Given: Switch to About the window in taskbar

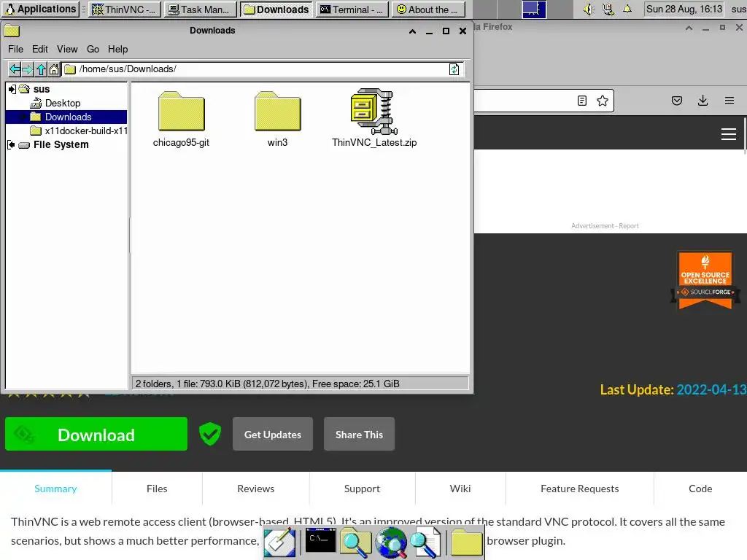Looking at the screenshot, I should point(428,9).
